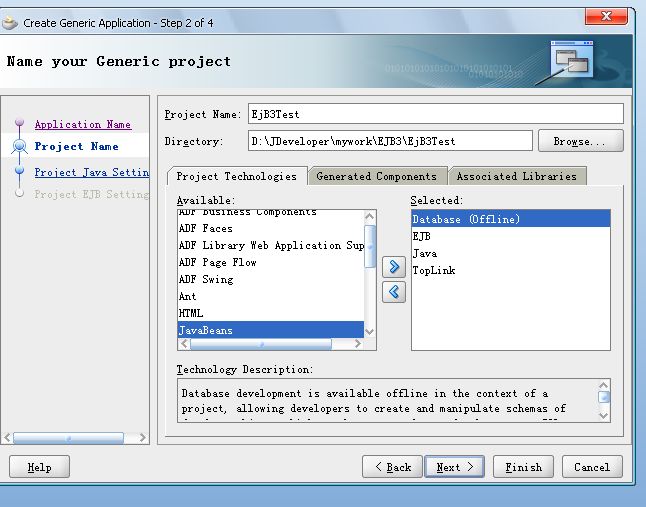The image size is (646, 507).
Task: Click Finish to complete the wizard
Action: 524,467
